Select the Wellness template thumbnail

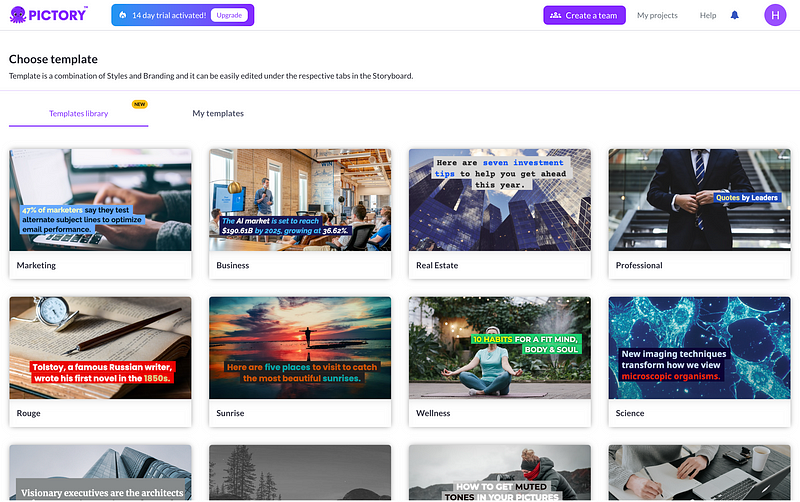pyautogui.click(x=499, y=347)
